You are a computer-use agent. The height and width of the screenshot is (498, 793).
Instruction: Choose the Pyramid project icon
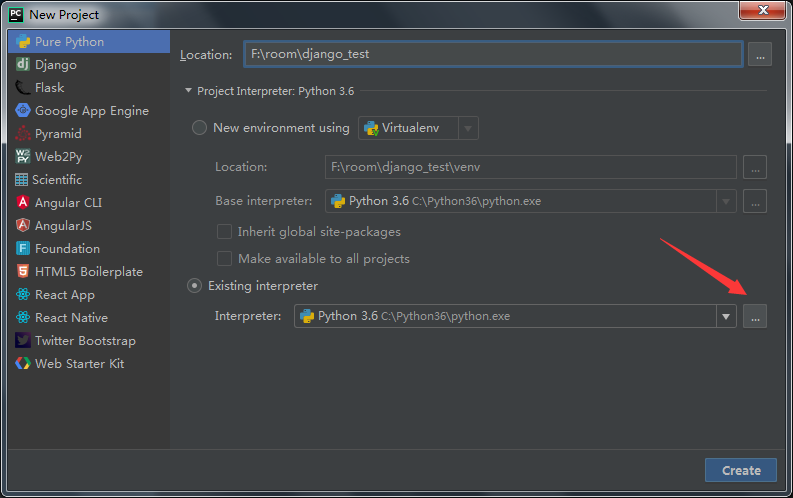[x=23, y=133]
